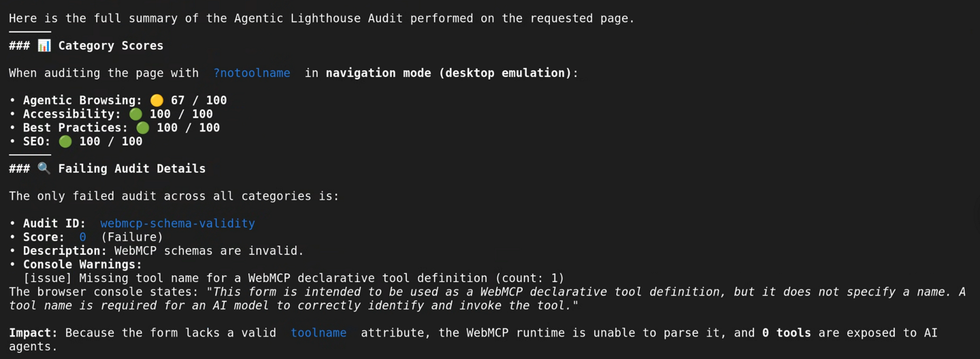The image size is (980, 359).
Task: Click the yellow circle next to Agentic Browsing
Action: 157,101
